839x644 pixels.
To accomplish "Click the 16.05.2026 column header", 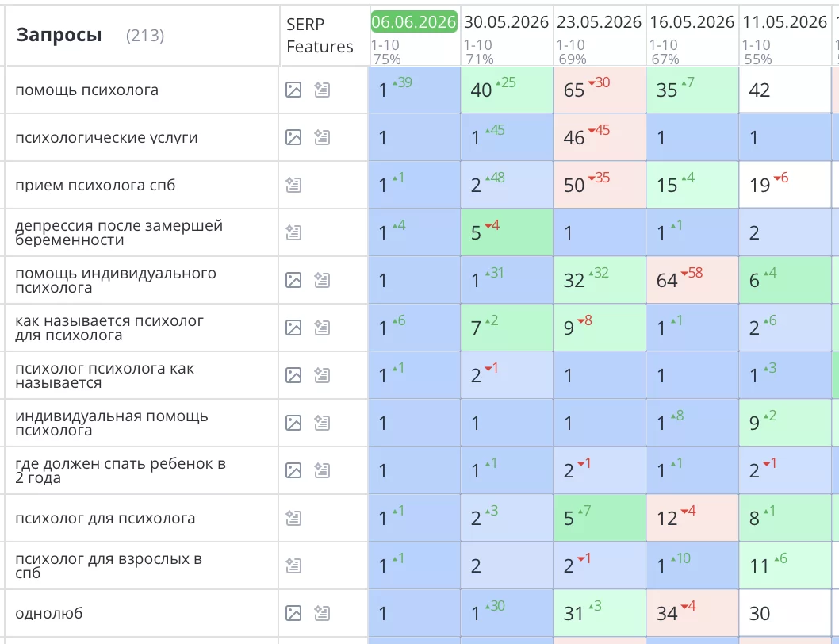I will (x=692, y=22).
